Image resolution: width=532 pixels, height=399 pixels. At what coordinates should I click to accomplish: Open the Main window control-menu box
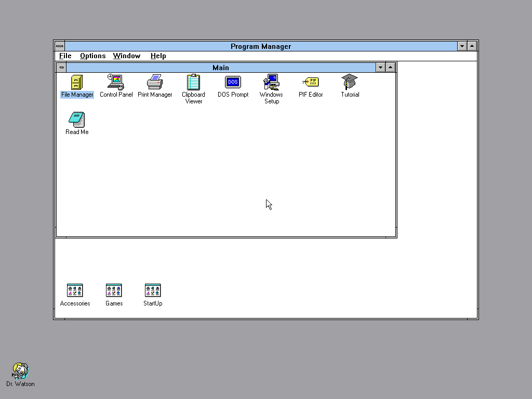(x=61, y=68)
